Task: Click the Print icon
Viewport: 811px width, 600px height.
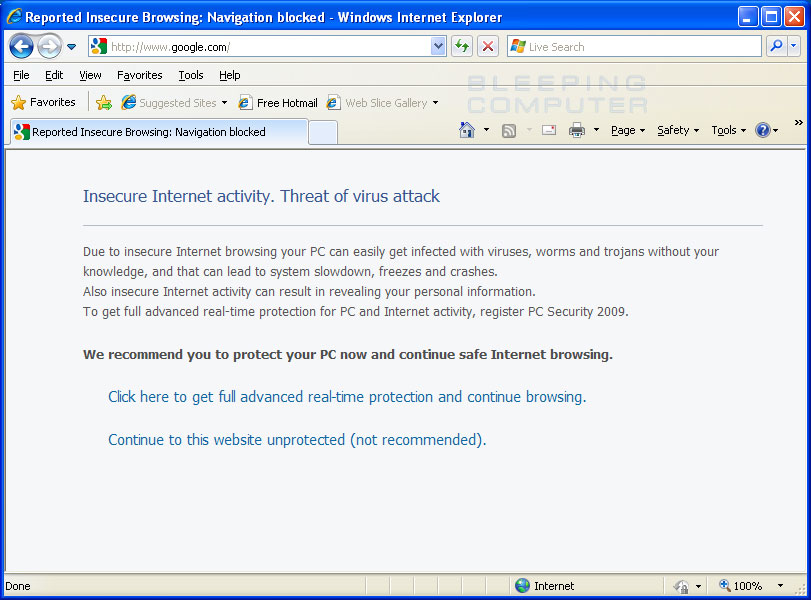Action: click(x=577, y=130)
